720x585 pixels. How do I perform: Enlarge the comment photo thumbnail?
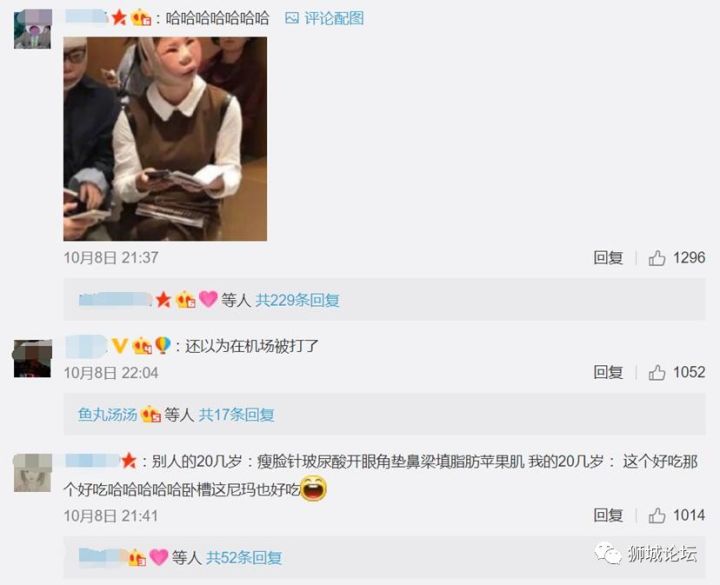165,139
